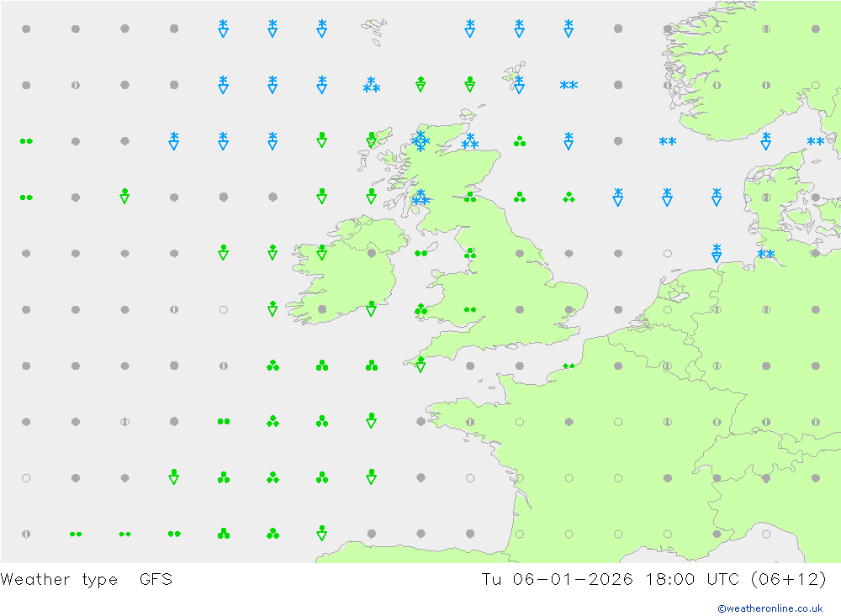Click the double-asterisk snow symbol over northeast Scotland
Screen dimensions: 841x616
(470, 141)
